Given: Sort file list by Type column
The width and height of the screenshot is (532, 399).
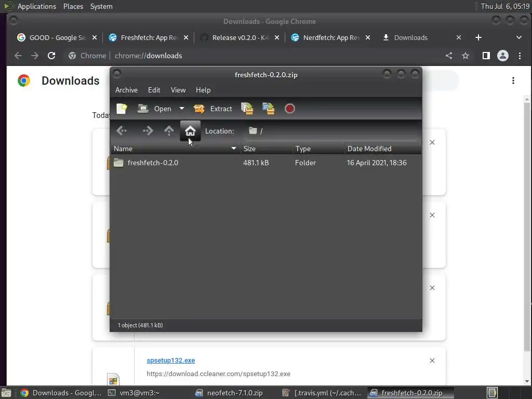Looking at the screenshot, I should pyautogui.click(x=318, y=149).
